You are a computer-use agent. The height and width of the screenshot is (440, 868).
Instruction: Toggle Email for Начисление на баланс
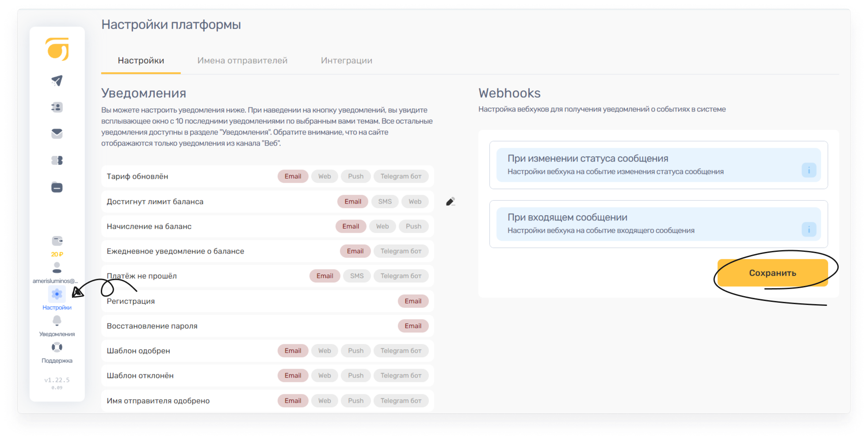[351, 226]
